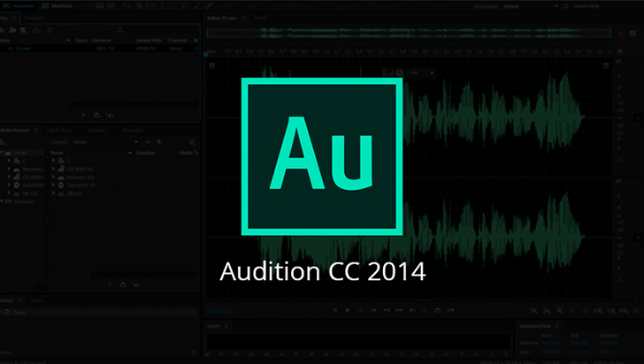This screenshot has width=644, height=364.
Task: Click the overview navigator waveform strip
Action: [409, 33]
